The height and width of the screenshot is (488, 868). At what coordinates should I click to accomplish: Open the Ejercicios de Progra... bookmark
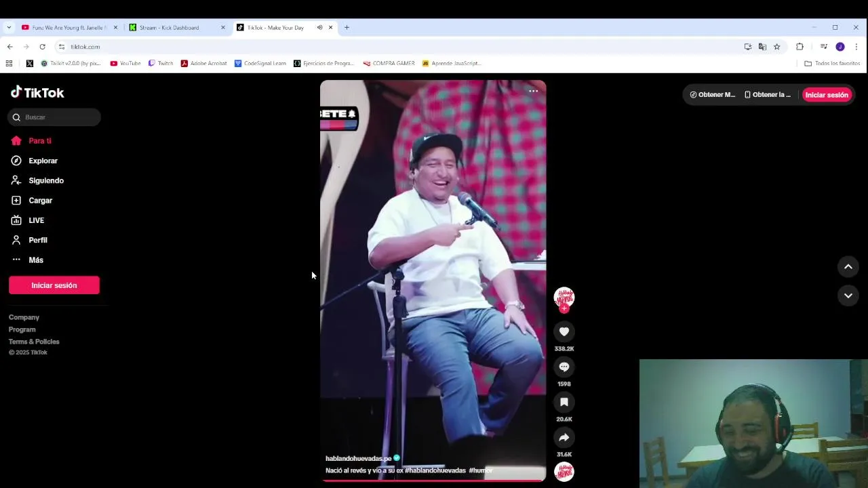pyautogui.click(x=324, y=63)
